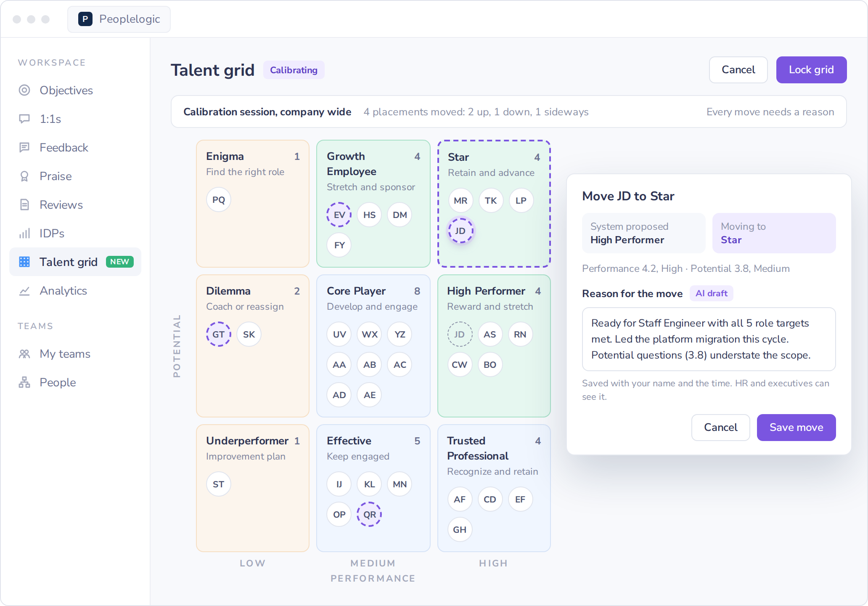868x606 pixels.
Task: Click the Save move button
Action: pos(796,428)
